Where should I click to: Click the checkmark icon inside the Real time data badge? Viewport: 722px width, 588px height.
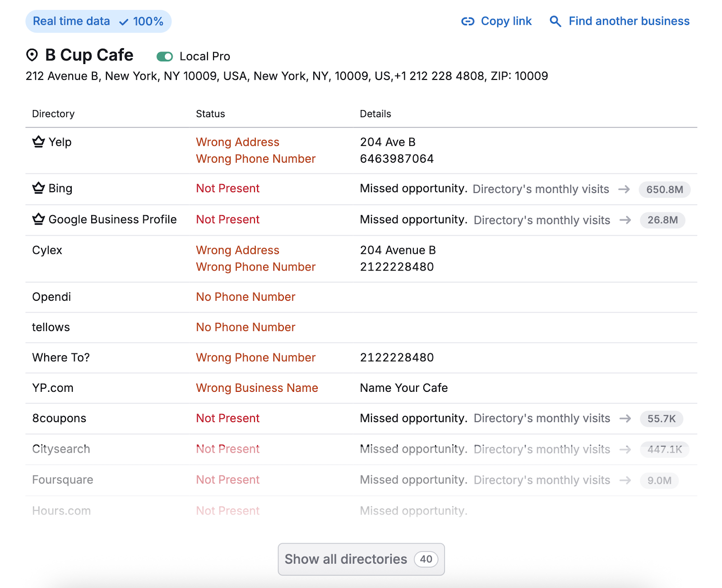click(123, 21)
